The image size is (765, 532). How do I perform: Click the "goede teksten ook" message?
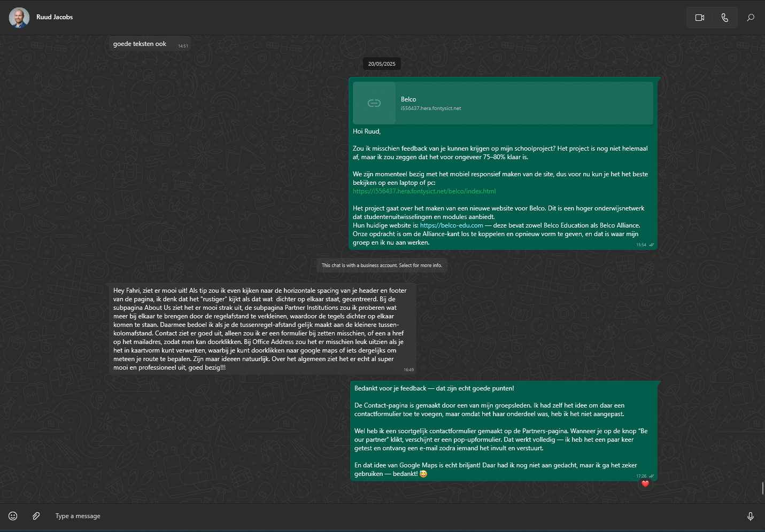pos(140,44)
